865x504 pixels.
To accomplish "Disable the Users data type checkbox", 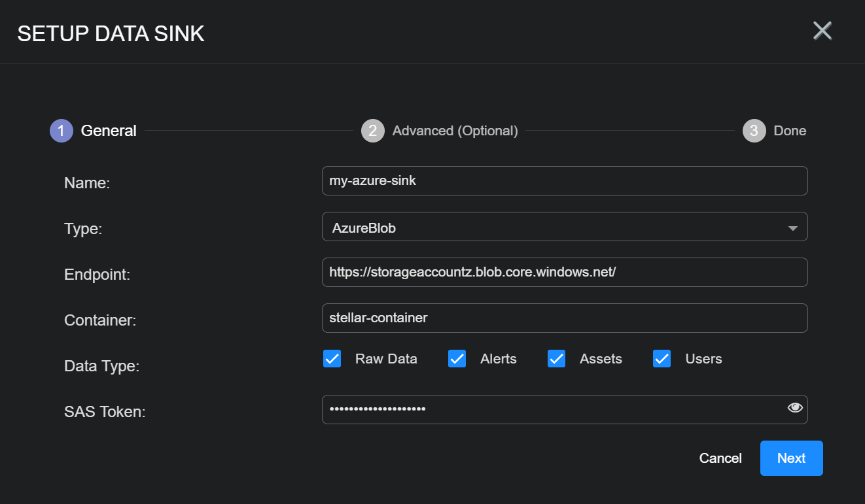I will click(662, 359).
